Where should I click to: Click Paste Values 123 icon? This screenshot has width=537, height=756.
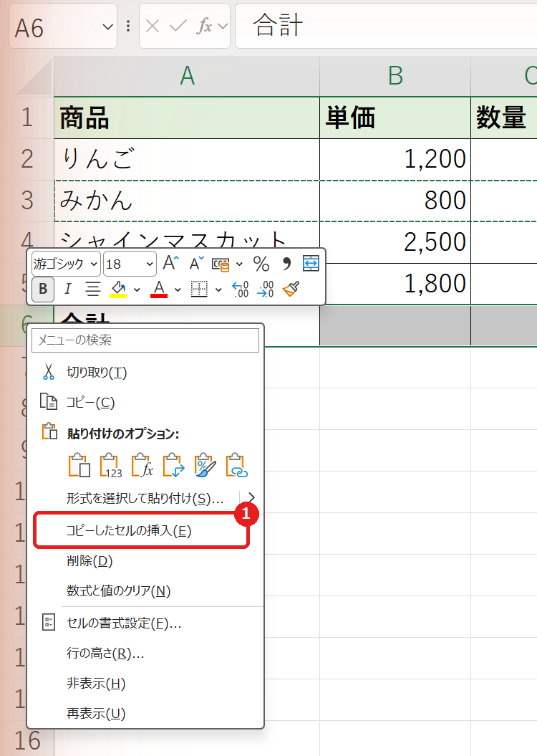click(110, 465)
